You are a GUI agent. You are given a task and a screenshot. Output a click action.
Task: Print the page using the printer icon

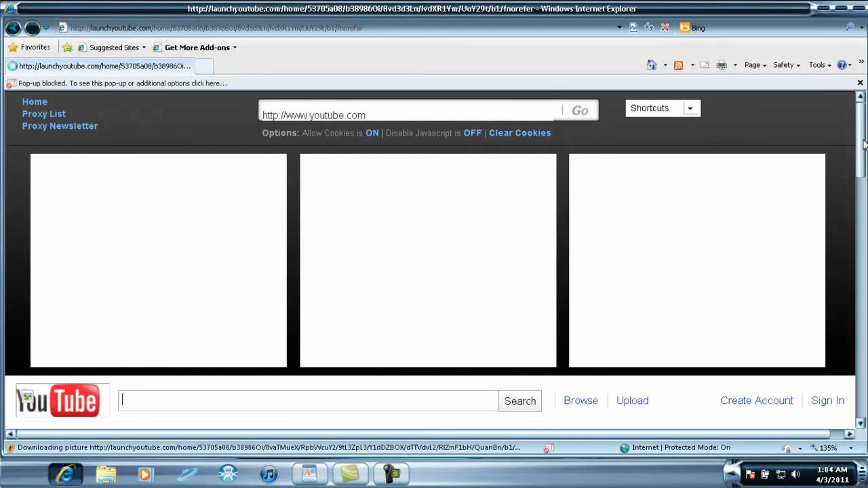(722, 65)
